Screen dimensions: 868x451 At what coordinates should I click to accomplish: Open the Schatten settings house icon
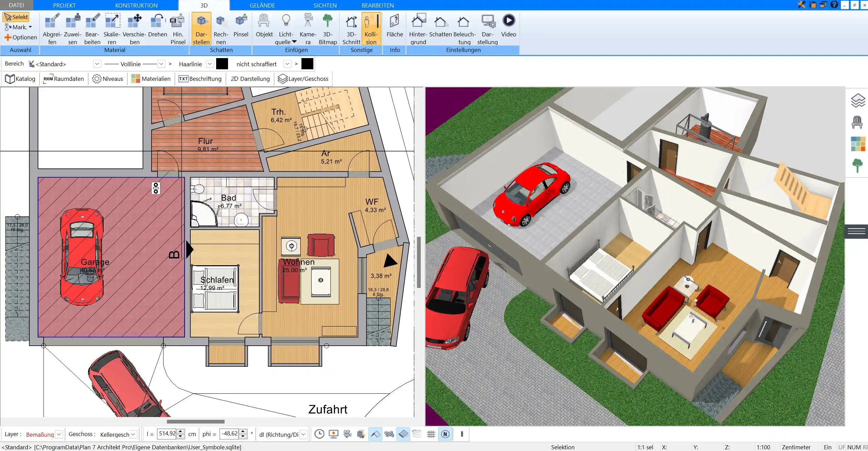(440, 26)
